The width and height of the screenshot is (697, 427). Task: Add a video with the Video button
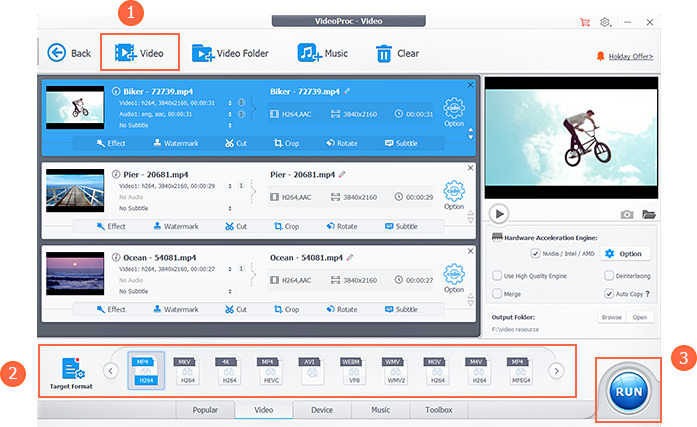[x=139, y=53]
